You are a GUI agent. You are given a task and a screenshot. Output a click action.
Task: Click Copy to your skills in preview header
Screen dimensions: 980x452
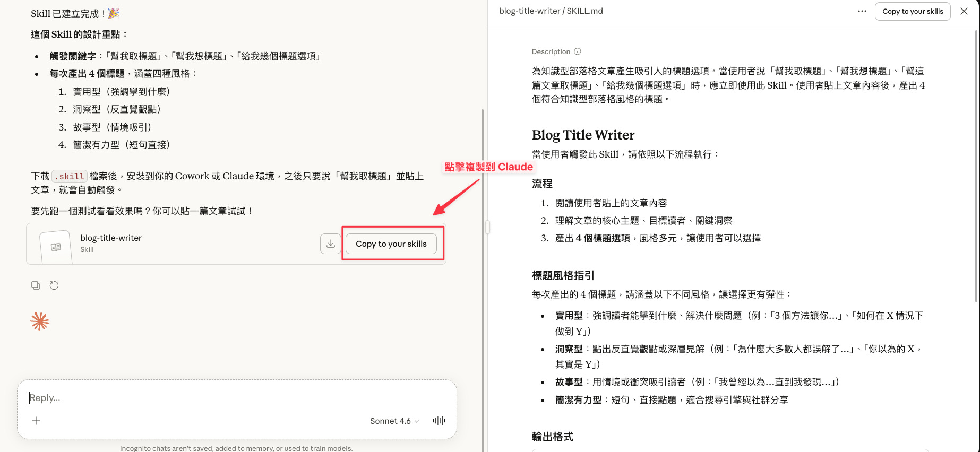tap(913, 11)
